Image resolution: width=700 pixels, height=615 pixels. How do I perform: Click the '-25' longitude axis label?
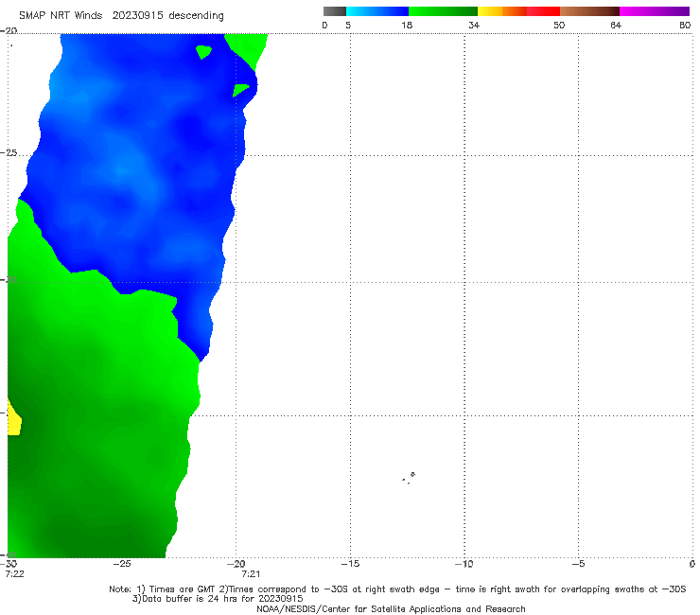pos(122,564)
